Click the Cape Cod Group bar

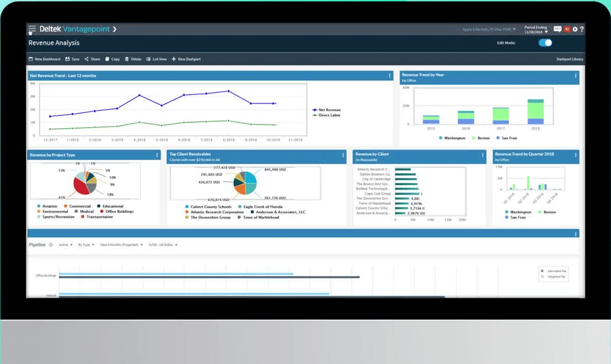click(407, 193)
